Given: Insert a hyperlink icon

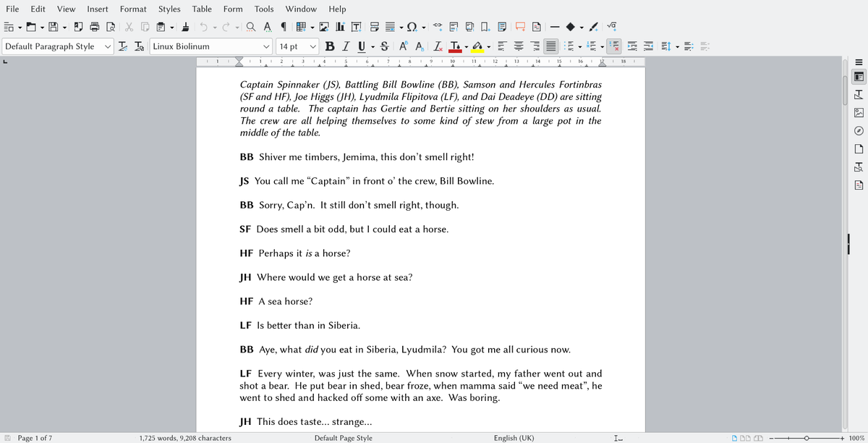Looking at the screenshot, I should coord(438,27).
